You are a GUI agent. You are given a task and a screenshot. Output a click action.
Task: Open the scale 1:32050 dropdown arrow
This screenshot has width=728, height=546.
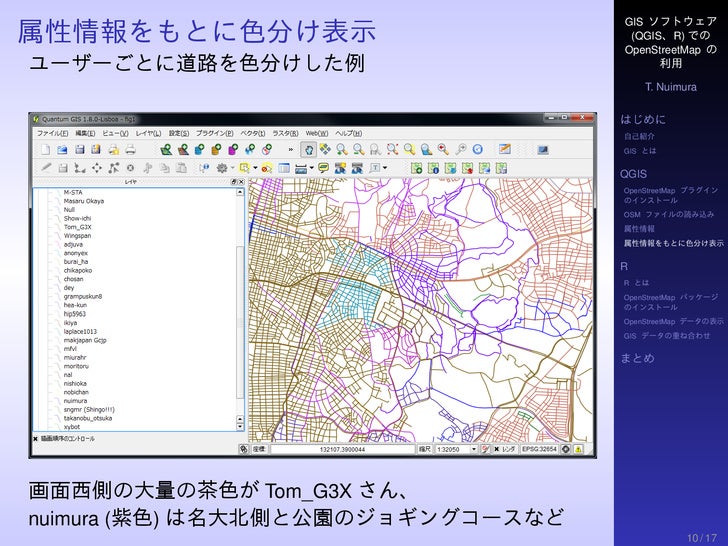coord(474,449)
